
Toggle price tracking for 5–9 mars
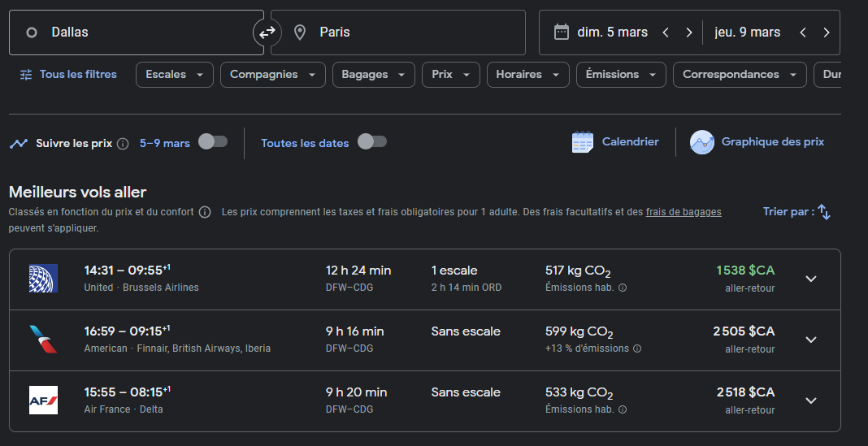[x=213, y=141]
